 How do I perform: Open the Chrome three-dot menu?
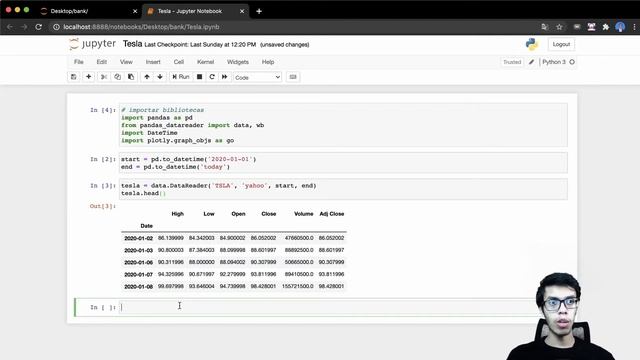(634, 27)
